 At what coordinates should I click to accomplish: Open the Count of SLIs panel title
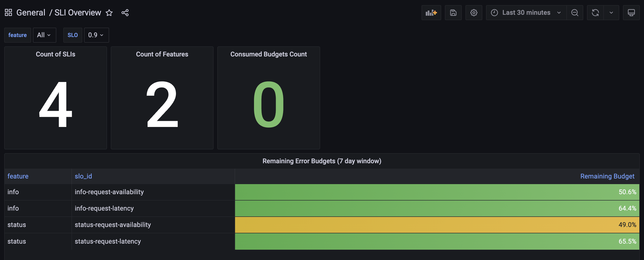pyautogui.click(x=55, y=54)
